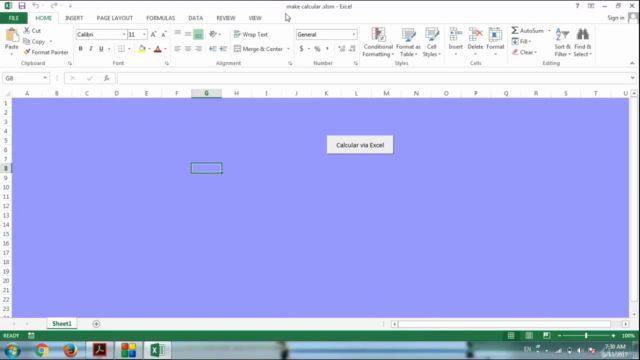Open Conditional Formatting
This screenshot has width=640, height=360.
pyautogui.click(x=378, y=42)
